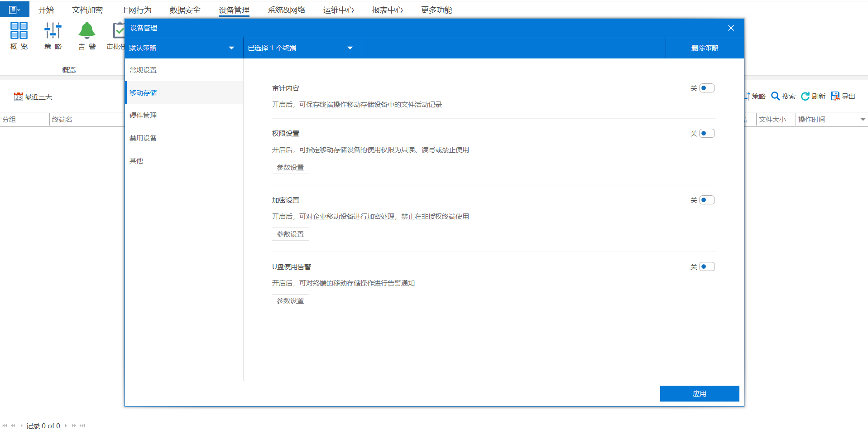Click the 应用 apply button
Screen dimensions: 868x431
(x=699, y=393)
